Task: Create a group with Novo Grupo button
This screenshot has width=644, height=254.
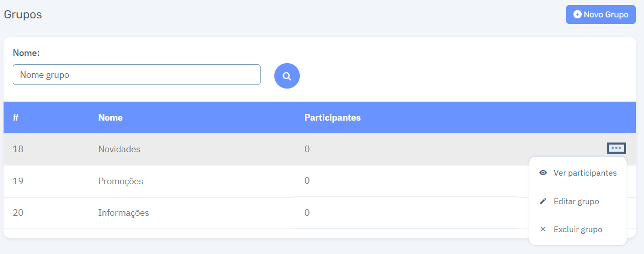Action: tap(601, 14)
